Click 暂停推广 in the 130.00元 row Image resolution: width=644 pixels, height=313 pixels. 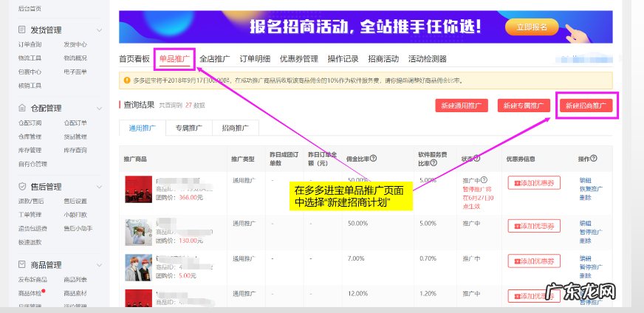[591, 232]
